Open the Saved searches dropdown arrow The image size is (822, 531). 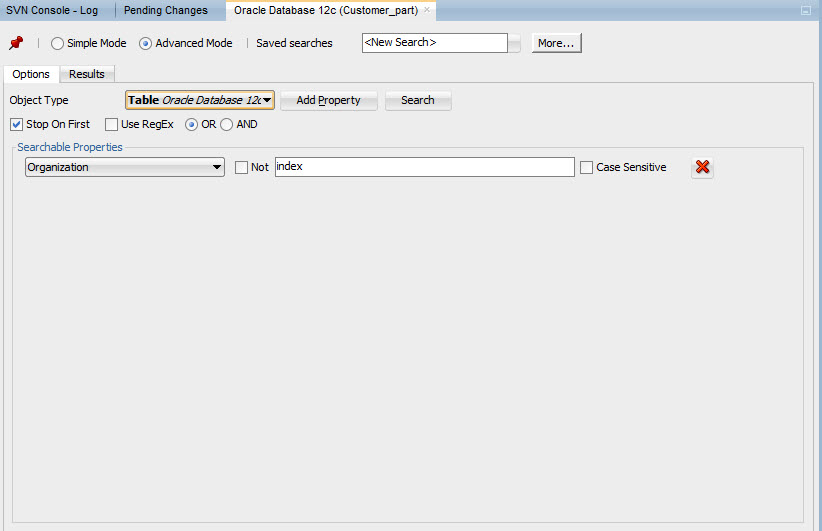pyautogui.click(x=515, y=44)
